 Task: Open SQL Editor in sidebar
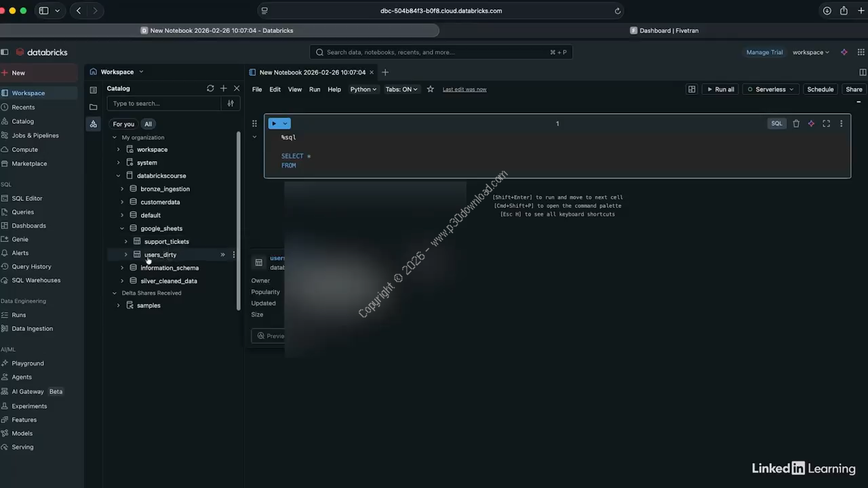27,199
